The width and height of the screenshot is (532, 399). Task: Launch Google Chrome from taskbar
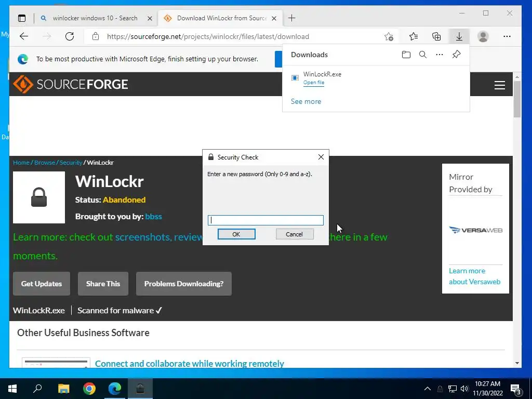click(89, 389)
